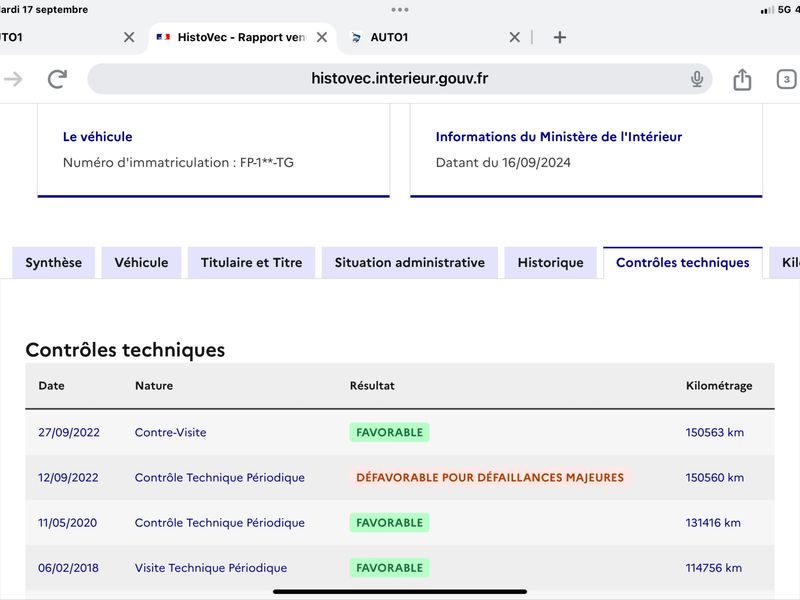Reload the page with the refresh icon
800x600 pixels.
click(x=57, y=79)
